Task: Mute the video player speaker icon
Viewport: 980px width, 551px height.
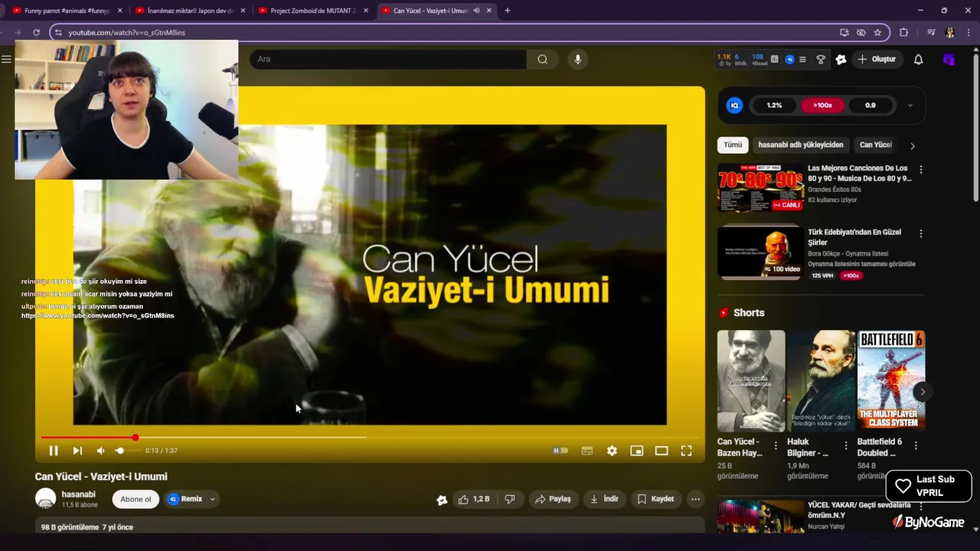Action: 100,451
